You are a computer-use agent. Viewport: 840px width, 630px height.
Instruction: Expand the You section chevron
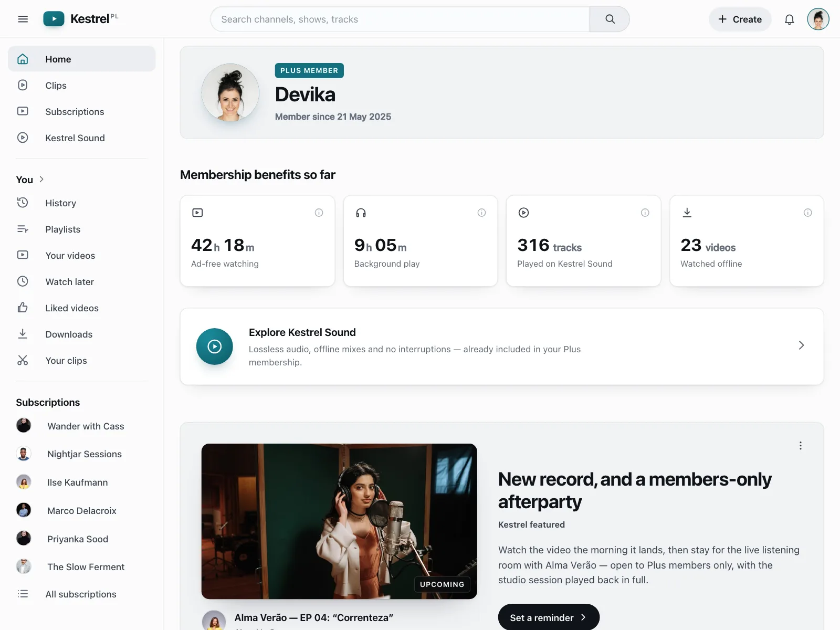coord(41,180)
